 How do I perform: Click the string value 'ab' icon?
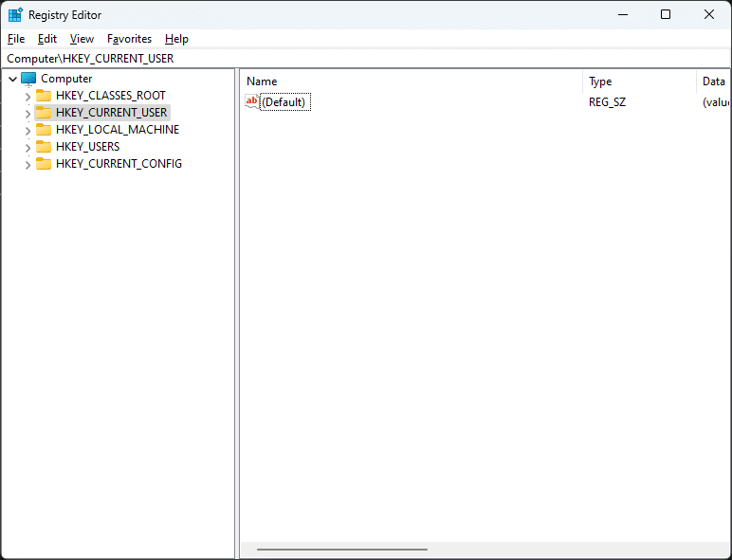pos(251,101)
